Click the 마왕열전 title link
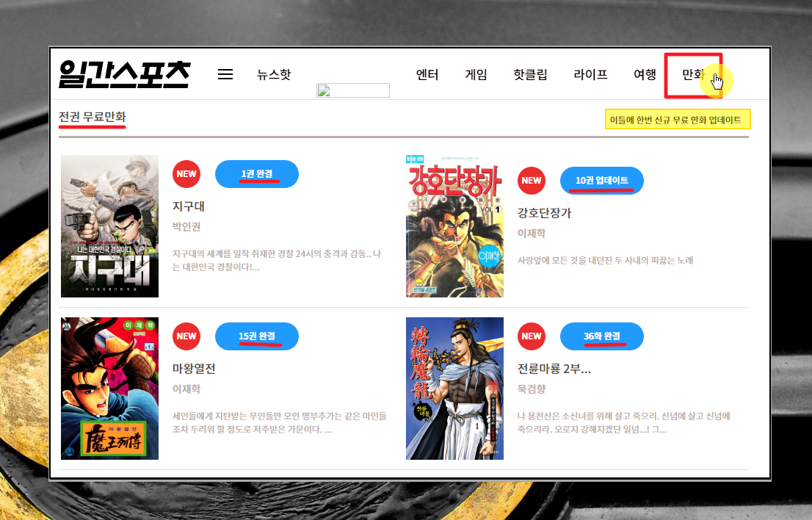 (194, 369)
